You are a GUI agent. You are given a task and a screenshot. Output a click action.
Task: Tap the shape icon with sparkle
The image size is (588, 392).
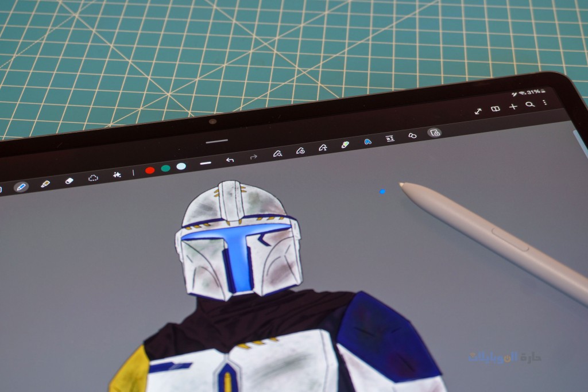pyautogui.click(x=277, y=154)
